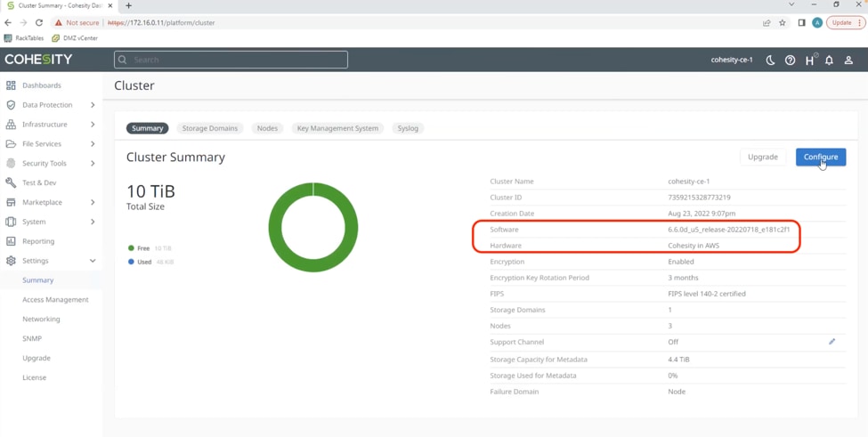Click the green storage donut chart
868x437 pixels.
(x=313, y=227)
